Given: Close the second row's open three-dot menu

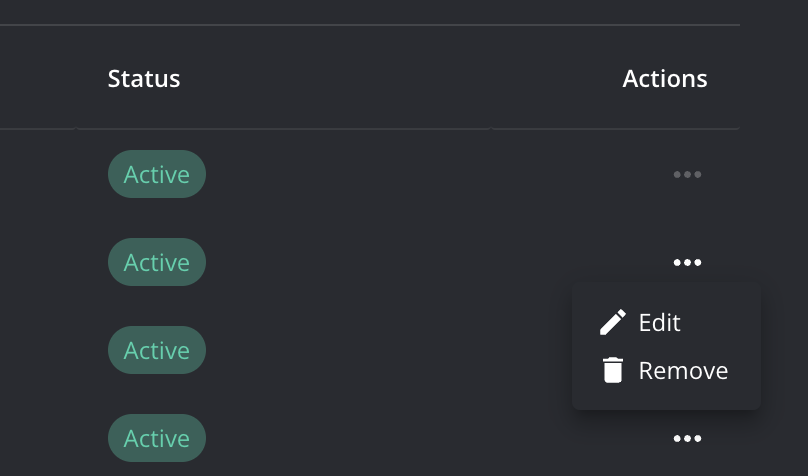Looking at the screenshot, I should coord(687,263).
